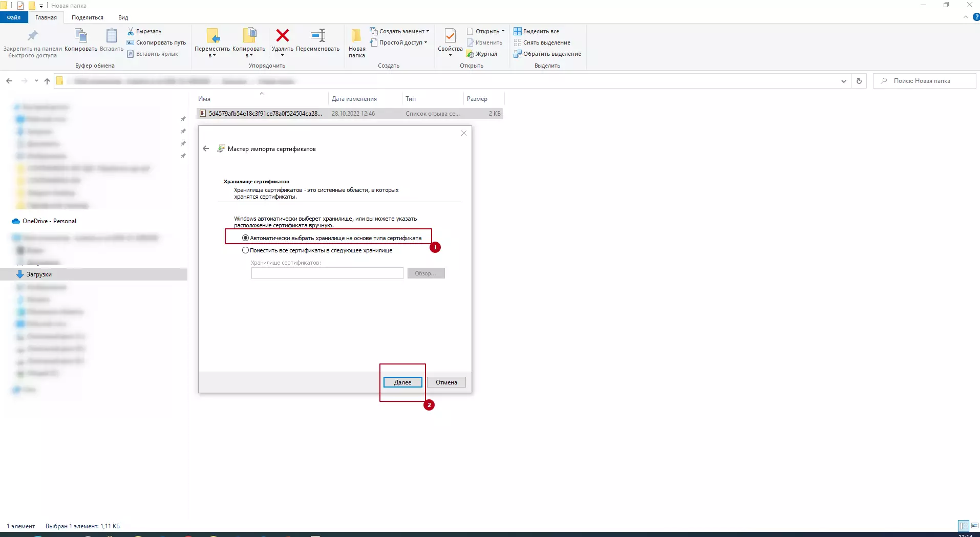Collapse the ribbon with the chevron
Screen dimensions: 980x537
pos(966,17)
